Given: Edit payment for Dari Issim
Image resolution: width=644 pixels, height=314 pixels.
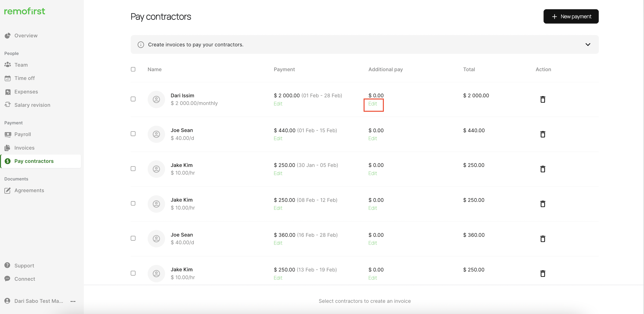Looking at the screenshot, I should click(278, 103).
